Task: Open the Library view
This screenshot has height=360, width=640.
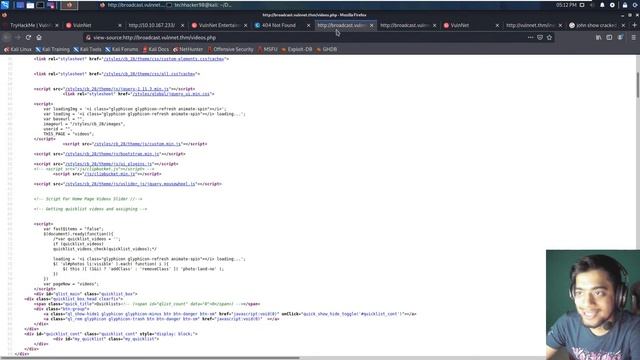Action: point(598,37)
